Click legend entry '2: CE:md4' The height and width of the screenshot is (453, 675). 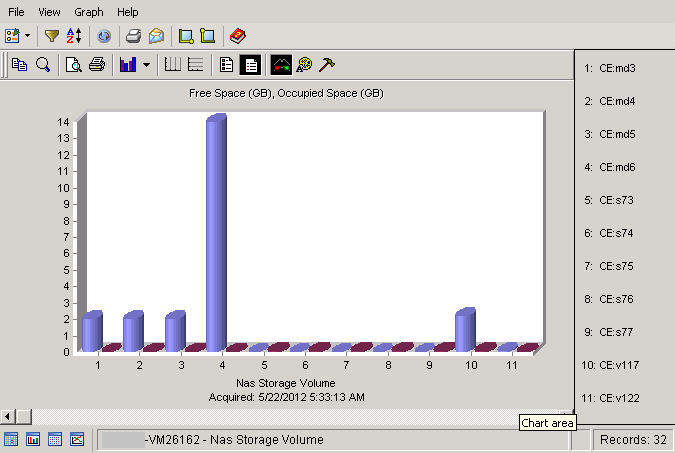[610, 101]
